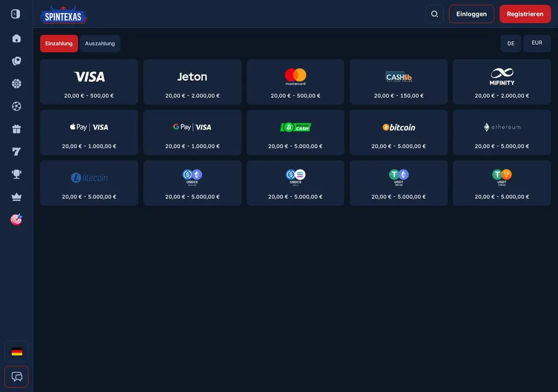Viewport: 558px width, 392px height.
Task: Open the gift box promotions icon
Action: 16,129
